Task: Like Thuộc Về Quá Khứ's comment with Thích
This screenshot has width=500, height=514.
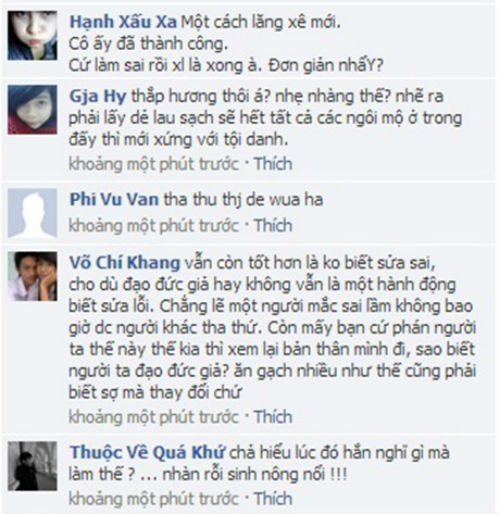Action: tap(273, 498)
